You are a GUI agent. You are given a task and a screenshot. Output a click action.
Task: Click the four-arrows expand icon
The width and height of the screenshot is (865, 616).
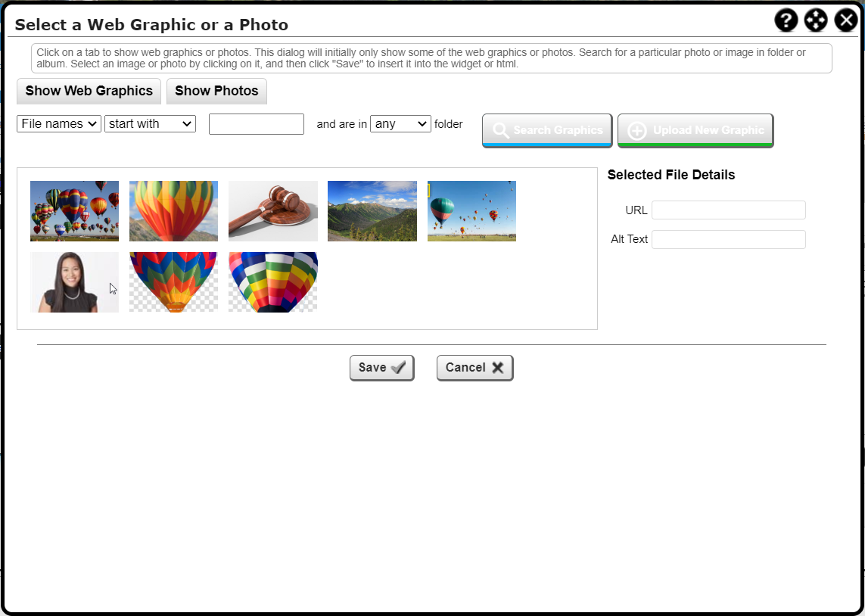pyautogui.click(x=815, y=20)
